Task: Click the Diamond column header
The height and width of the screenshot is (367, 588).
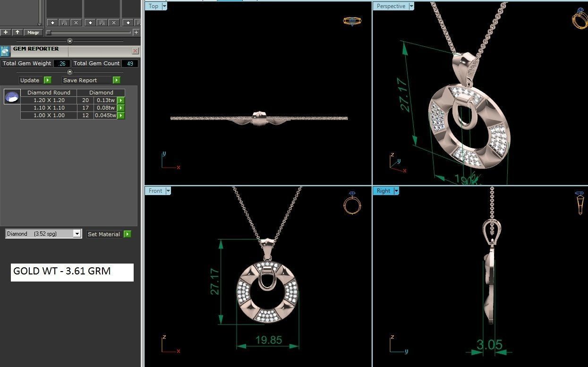Action: (x=101, y=93)
